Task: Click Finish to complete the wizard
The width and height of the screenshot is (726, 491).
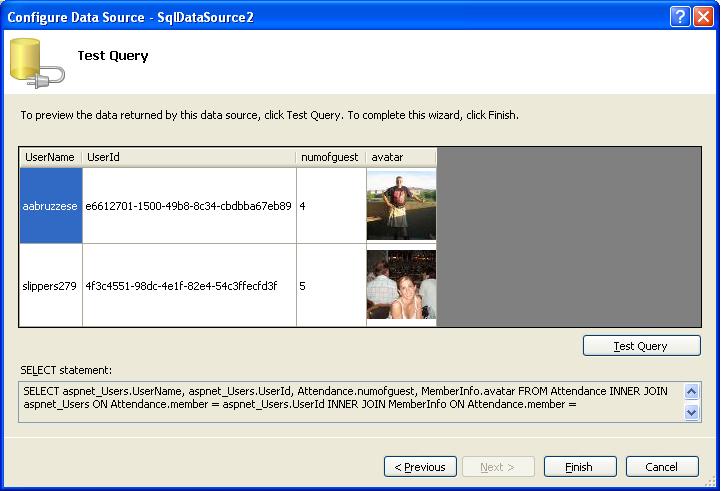Action: [x=580, y=466]
